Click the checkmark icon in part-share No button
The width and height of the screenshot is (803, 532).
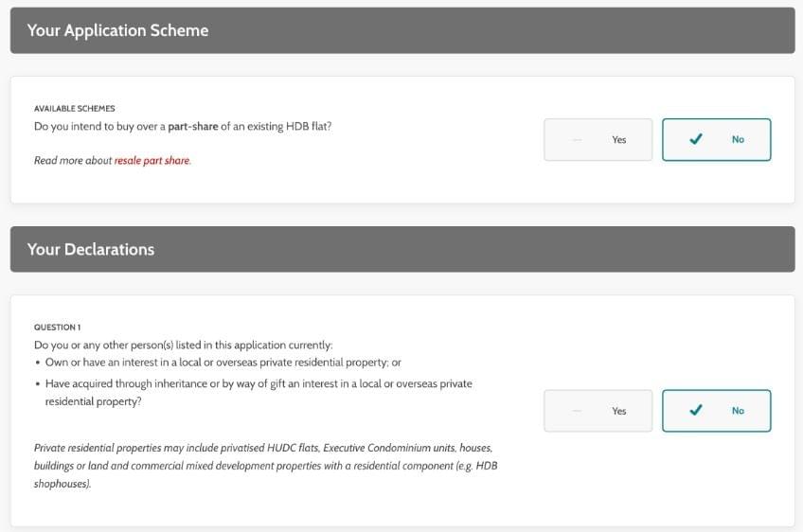(696, 139)
